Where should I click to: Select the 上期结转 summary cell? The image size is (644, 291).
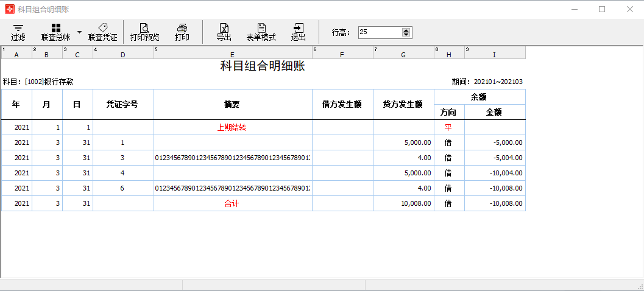coord(233,127)
